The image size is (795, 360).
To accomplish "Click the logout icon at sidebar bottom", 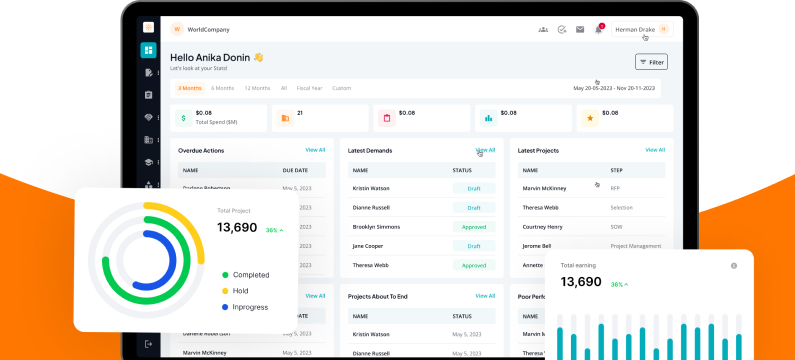I will point(148,344).
